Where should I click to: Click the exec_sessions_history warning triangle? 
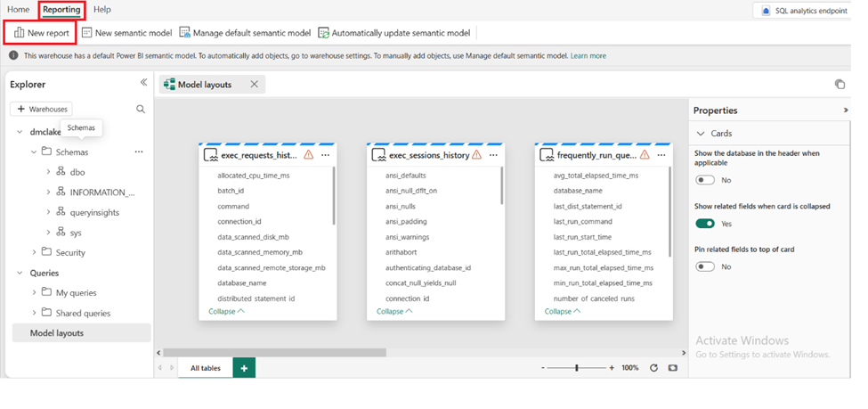476,155
